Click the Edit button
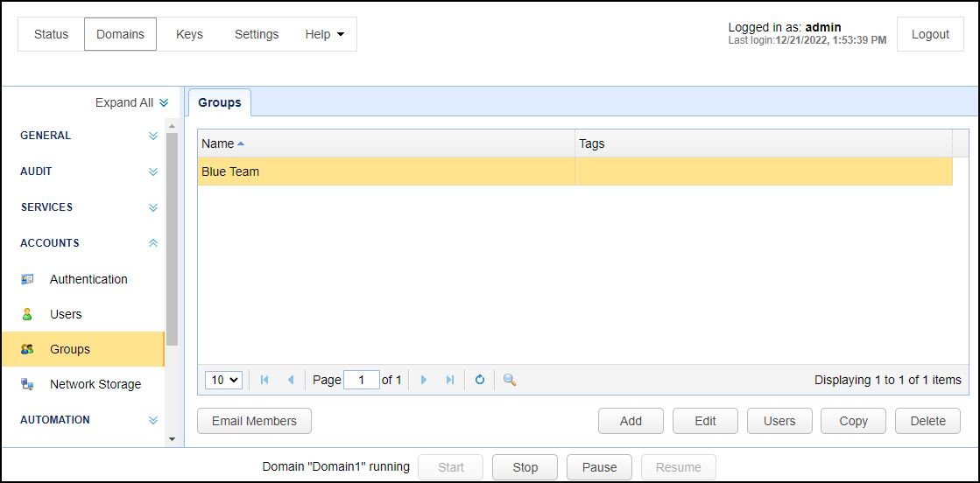 [x=706, y=421]
